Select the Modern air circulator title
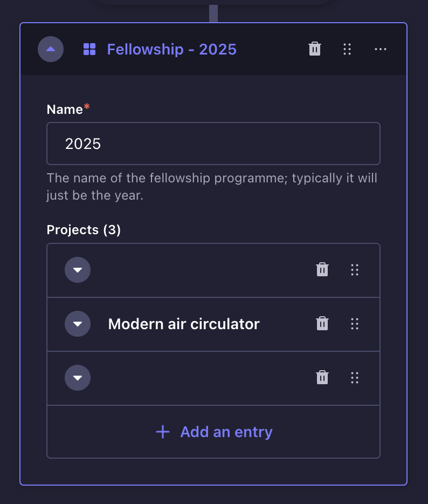This screenshot has width=428, height=504. click(x=184, y=324)
